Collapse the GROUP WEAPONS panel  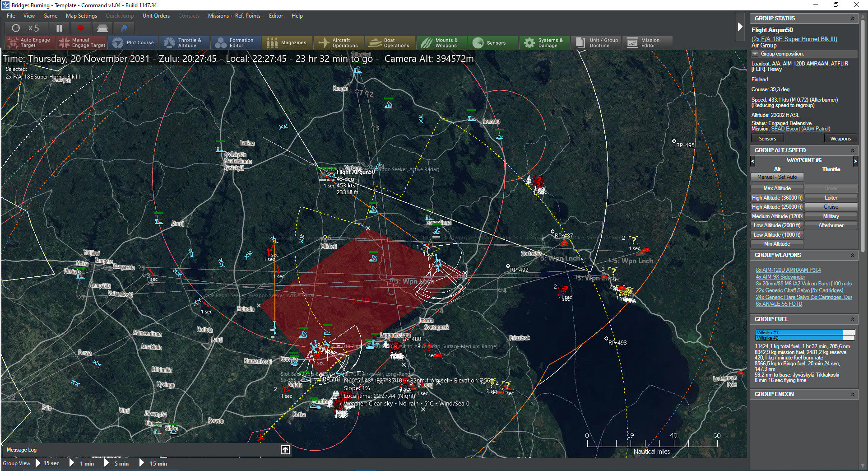point(852,256)
